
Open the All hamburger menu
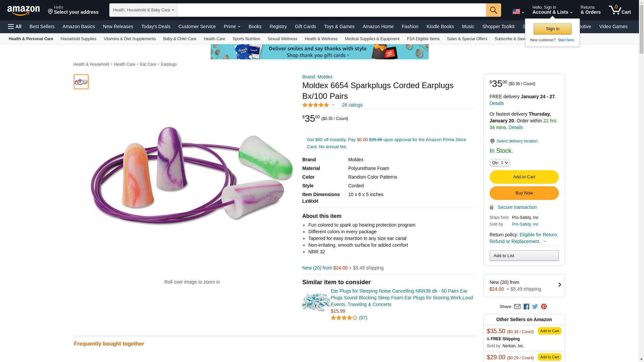pos(15,26)
